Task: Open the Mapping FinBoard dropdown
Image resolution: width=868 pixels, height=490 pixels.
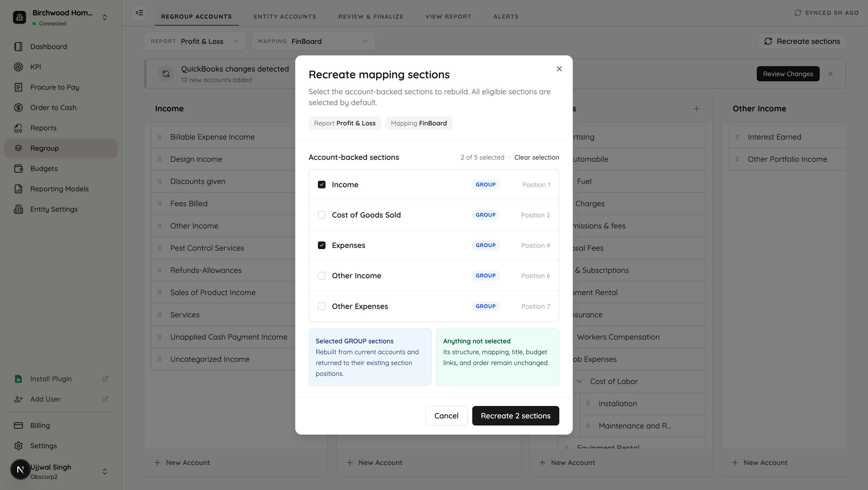Action: click(313, 41)
